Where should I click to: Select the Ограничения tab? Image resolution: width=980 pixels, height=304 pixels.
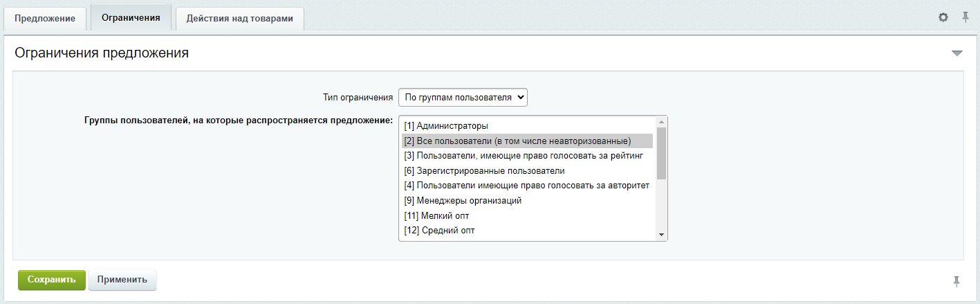131,17
